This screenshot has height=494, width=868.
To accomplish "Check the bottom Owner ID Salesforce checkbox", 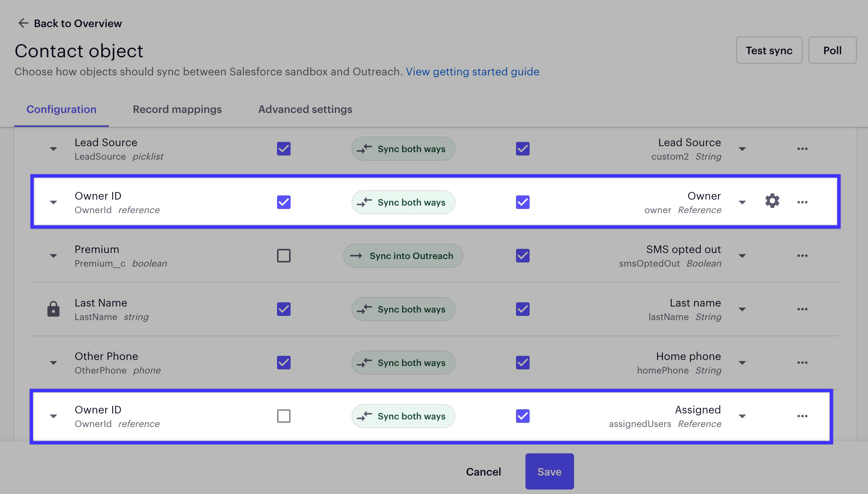I will pyautogui.click(x=283, y=416).
